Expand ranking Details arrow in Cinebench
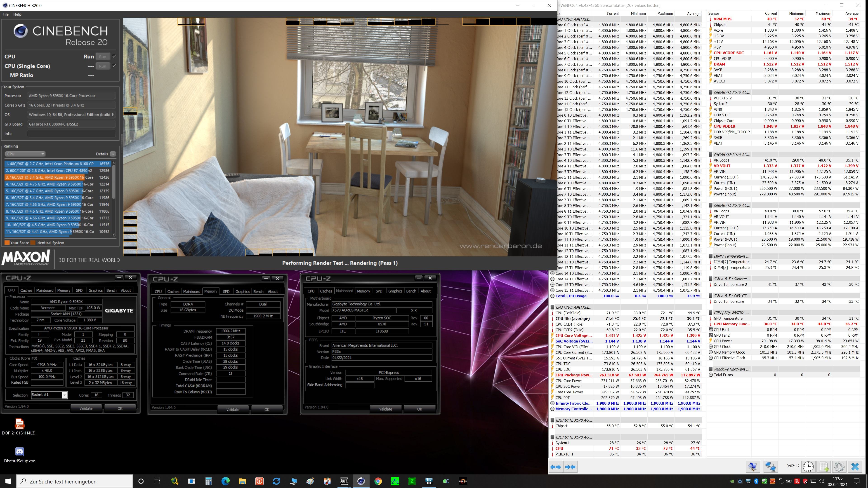Screen dimensions: 868x488 pyautogui.click(x=113, y=154)
